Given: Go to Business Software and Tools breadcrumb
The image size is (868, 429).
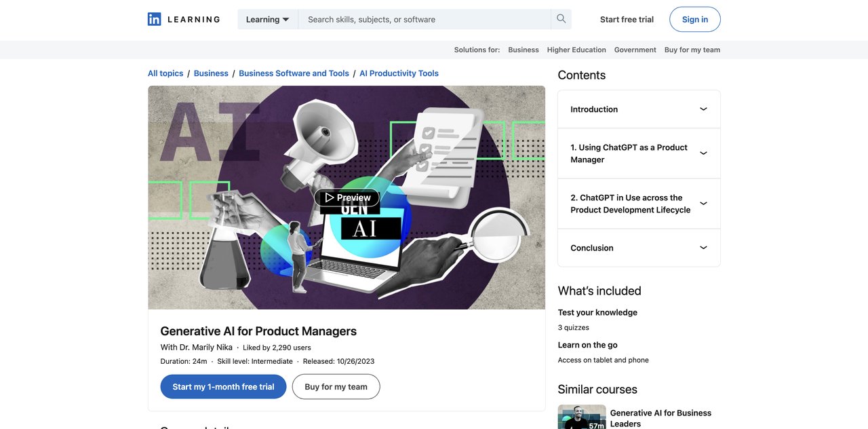Looking at the screenshot, I should (294, 73).
